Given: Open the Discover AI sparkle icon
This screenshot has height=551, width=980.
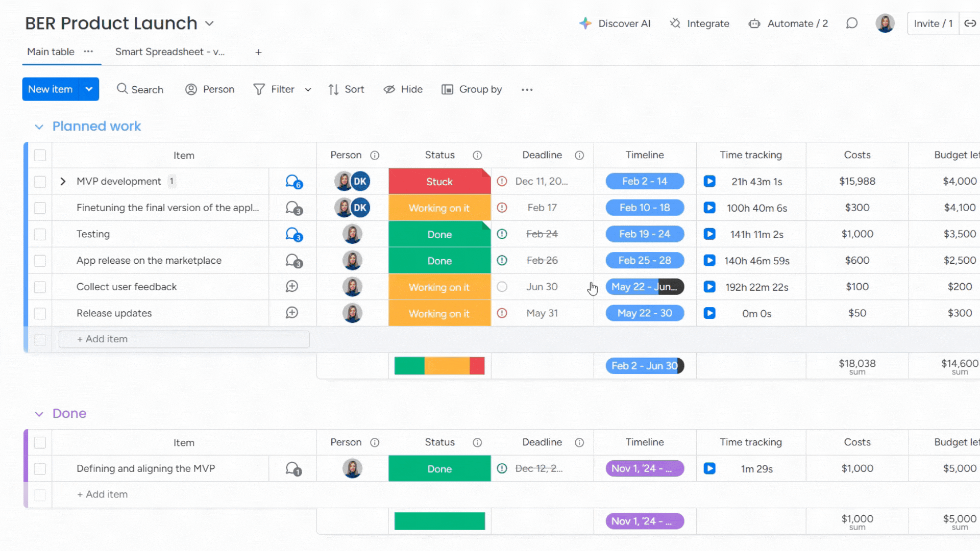Looking at the screenshot, I should [585, 23].
